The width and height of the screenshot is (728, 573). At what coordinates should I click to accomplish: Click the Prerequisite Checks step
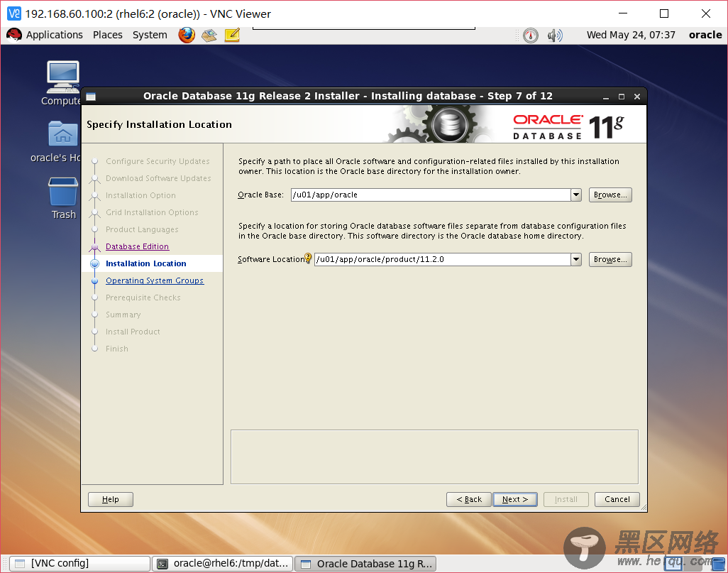(x=143, y=298)
